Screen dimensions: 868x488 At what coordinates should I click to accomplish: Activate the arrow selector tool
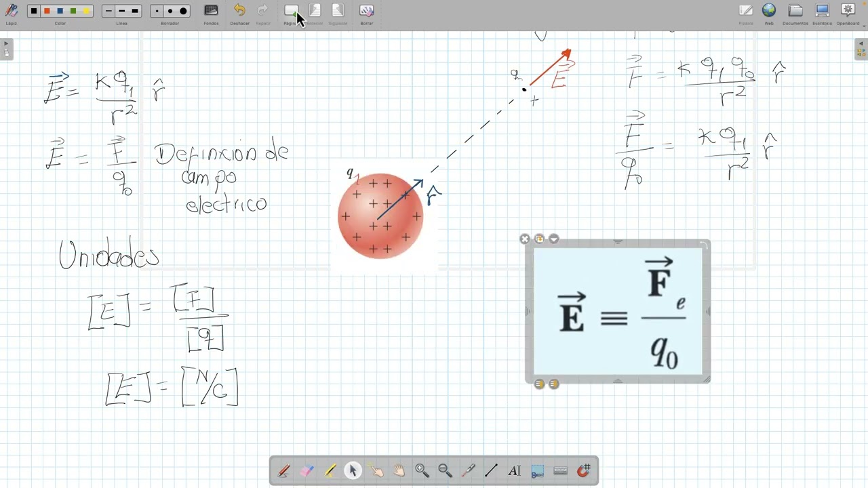pyautogui.click(x=353, y=470)
